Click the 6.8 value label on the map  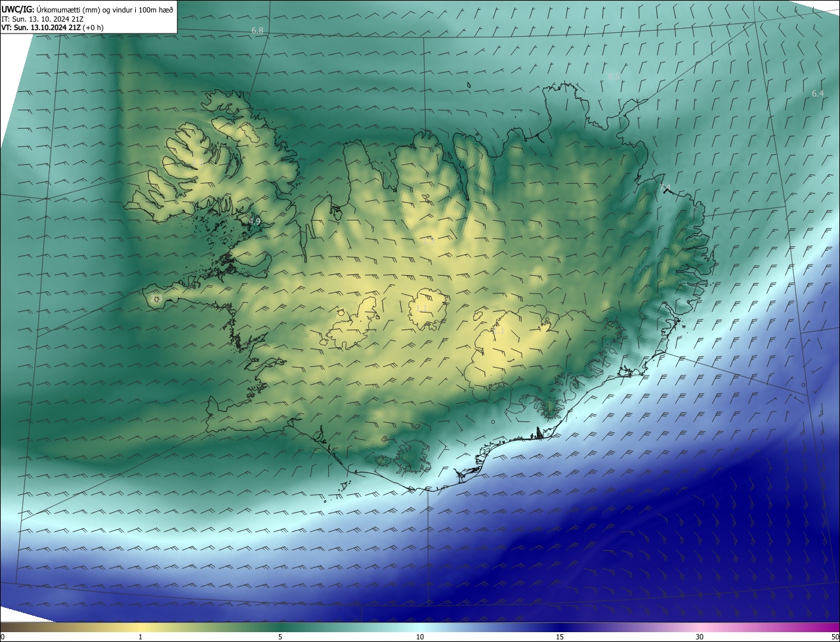point(257,31)
